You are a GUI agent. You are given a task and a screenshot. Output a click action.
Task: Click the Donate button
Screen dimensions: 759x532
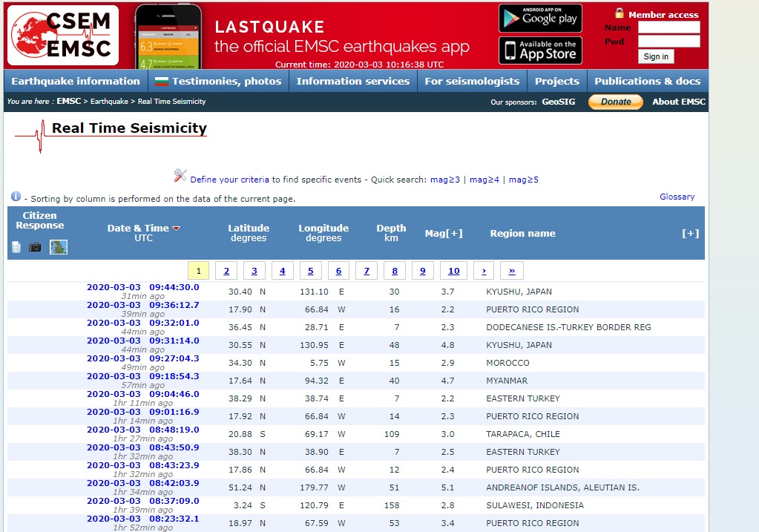[615, 102]
